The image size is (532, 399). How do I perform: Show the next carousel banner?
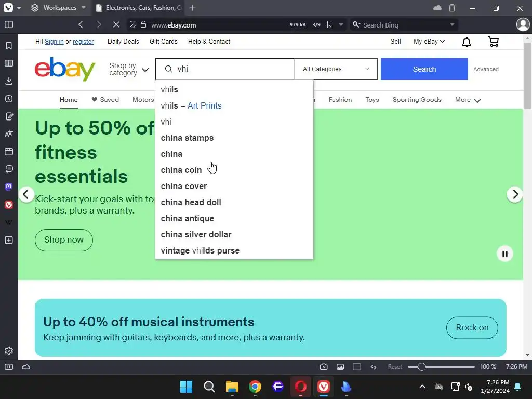point(515,194)
